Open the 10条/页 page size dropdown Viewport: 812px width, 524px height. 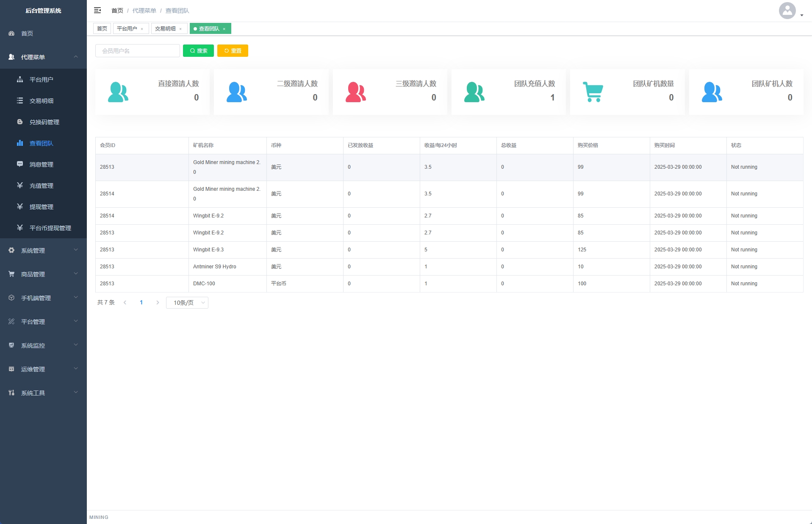click(x=187, y=303)
